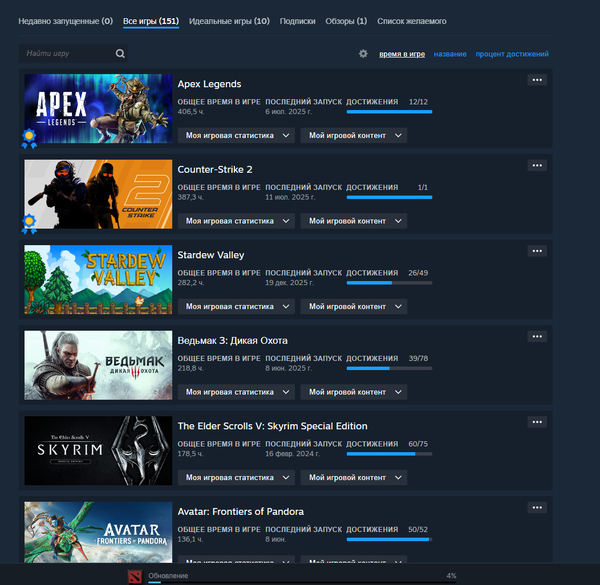
Task: Open the three-dot menu for Ведьмак 3
Action: [537, 337]
